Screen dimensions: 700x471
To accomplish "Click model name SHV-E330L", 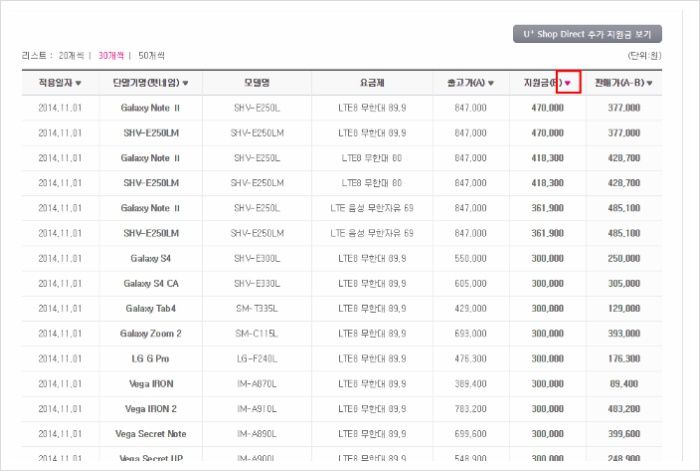I will click(x=257, y=283).
